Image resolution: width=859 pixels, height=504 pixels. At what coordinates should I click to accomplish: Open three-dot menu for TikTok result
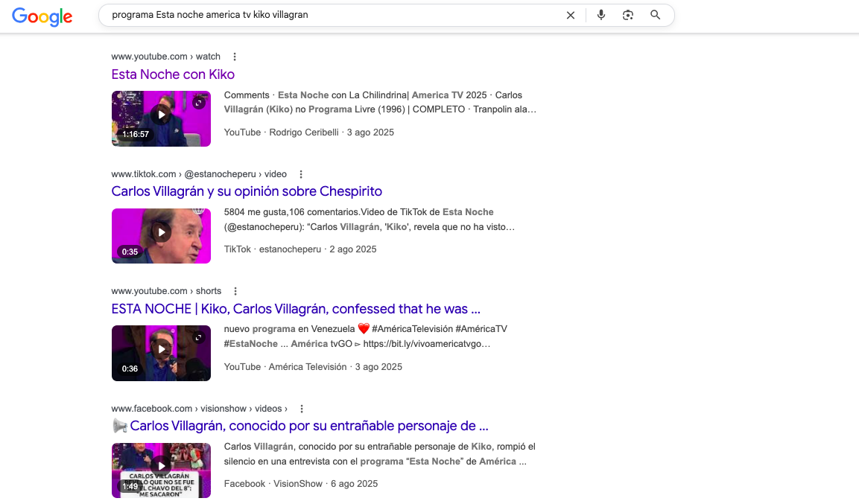[x=301, y=174]
